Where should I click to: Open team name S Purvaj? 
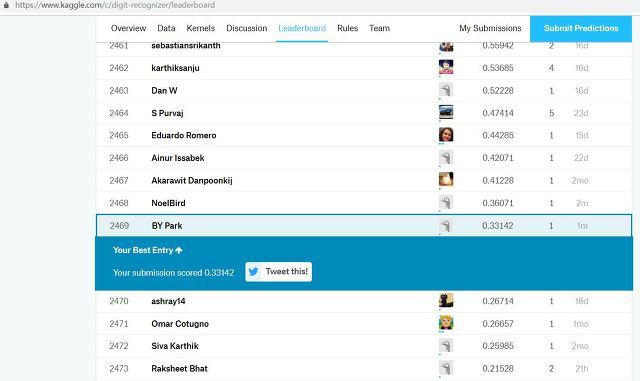pyautogui.click(x=167, y=113)
